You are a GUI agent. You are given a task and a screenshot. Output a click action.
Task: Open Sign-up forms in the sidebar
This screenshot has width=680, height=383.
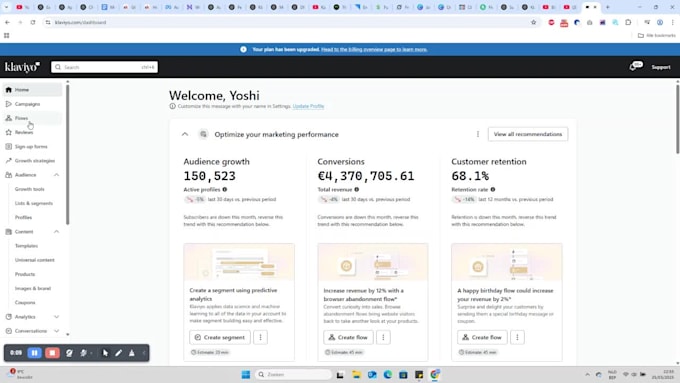click(32, 147)
